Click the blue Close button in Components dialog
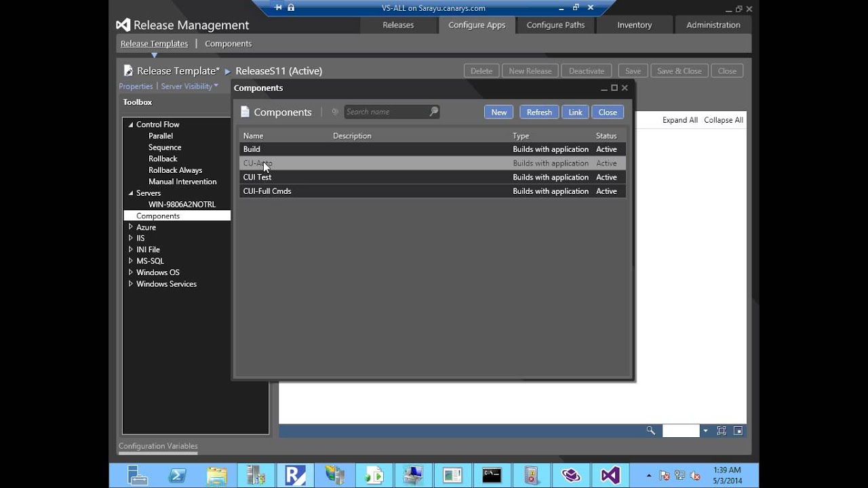Screen dimensions: 868x488 608,112
